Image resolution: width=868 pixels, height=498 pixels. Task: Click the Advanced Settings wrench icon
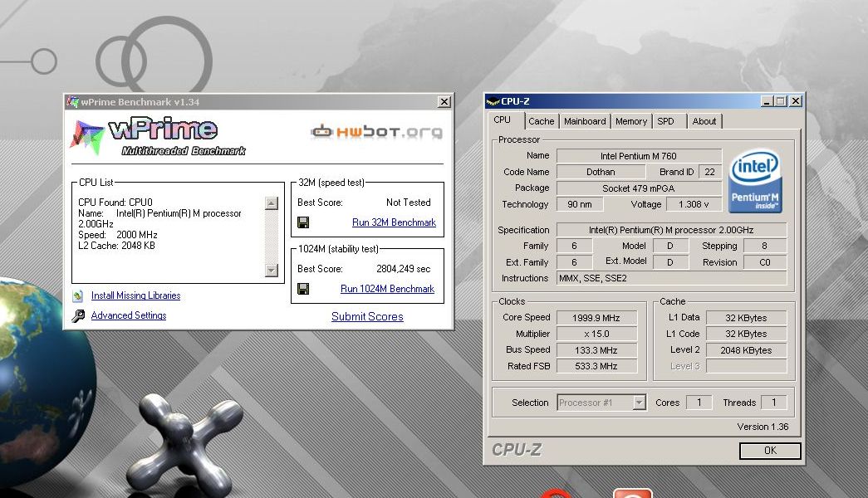tap(78, 315)
